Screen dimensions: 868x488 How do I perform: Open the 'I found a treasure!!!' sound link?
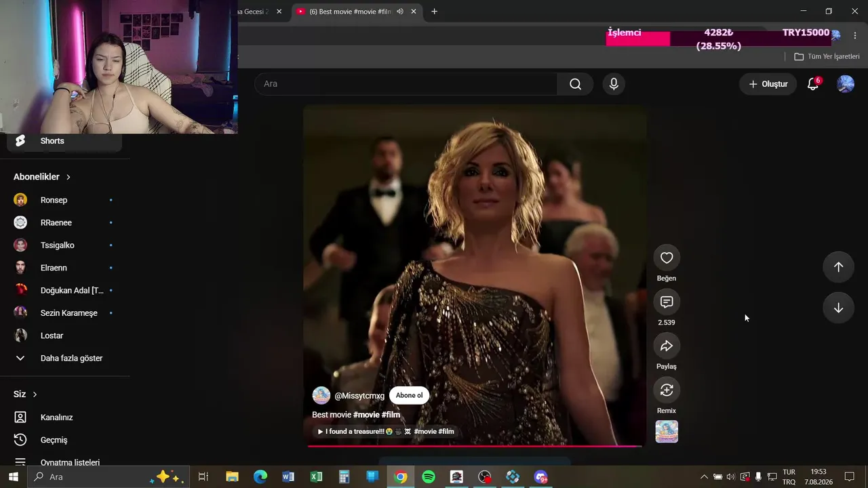point(387,432)
